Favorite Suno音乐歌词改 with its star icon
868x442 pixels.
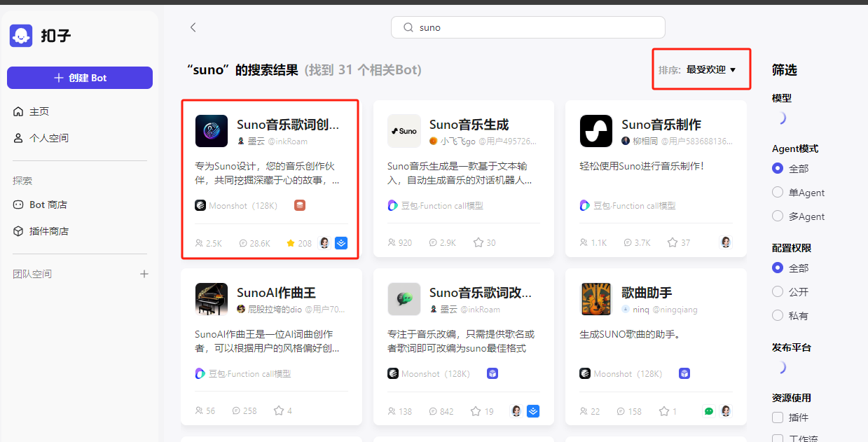point(476,410)
